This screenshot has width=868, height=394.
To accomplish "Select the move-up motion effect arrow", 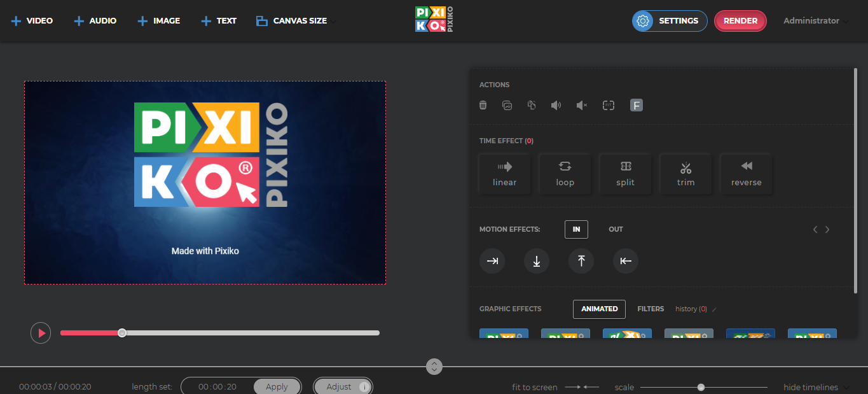I will pyautogui.click(x=581, y=261).
